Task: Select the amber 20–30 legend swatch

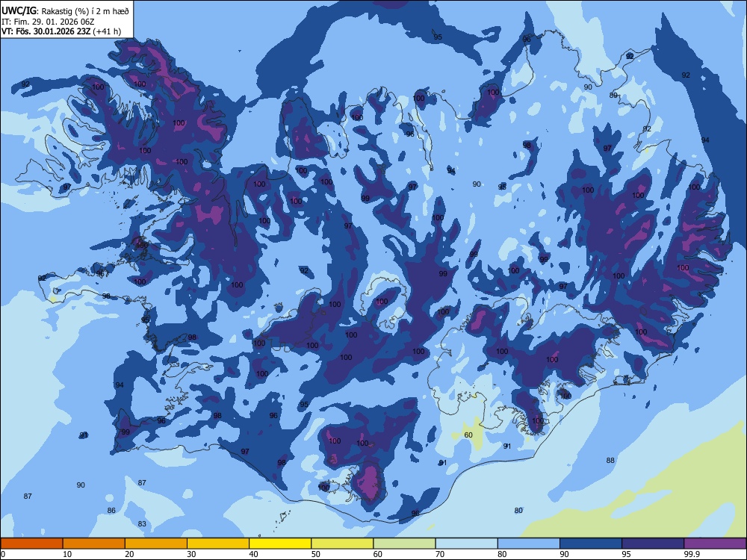Action: pos(156,544)
